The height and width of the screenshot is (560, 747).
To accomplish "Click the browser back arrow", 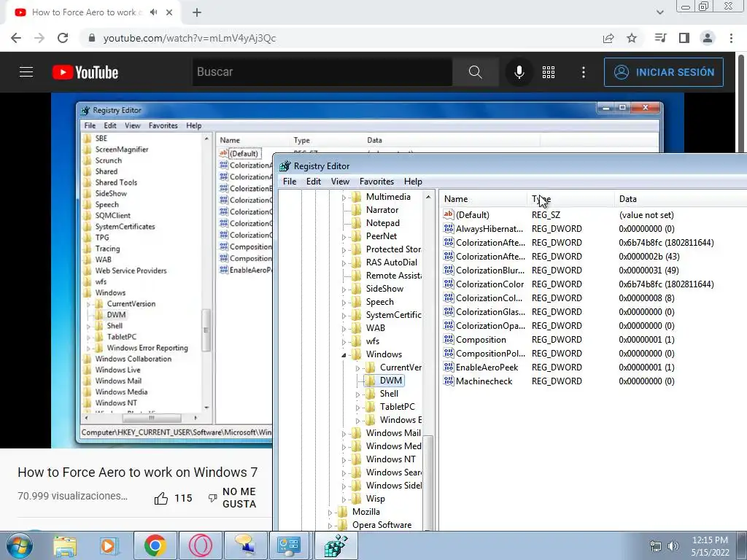I will [x=16, y=38].
